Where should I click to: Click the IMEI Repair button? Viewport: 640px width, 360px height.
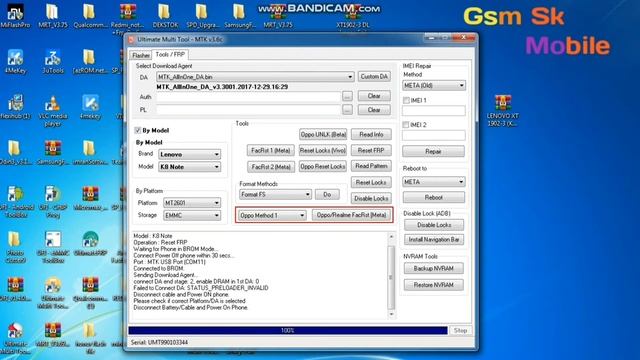click(x=433, y=151)
